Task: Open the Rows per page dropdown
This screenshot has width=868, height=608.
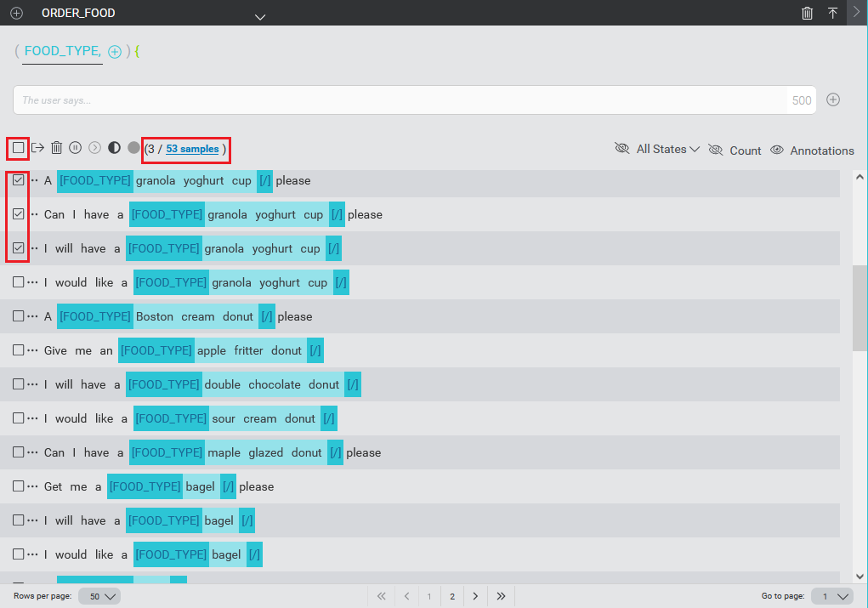Action: click(x=99, y=596)
